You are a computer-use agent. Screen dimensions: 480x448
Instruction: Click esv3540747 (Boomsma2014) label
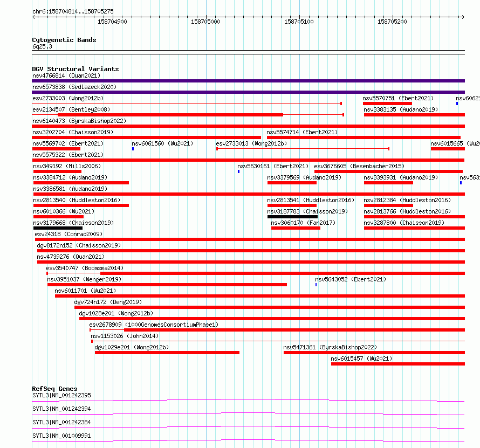tap(85, 268)
